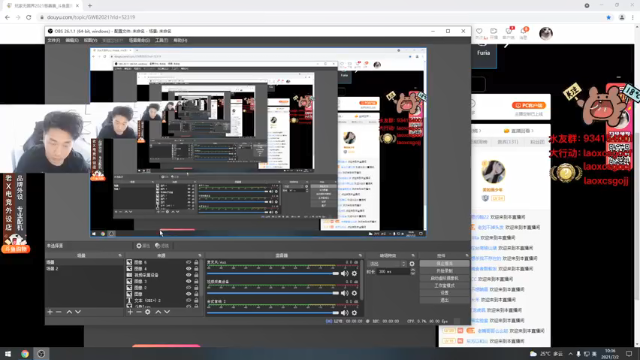
Task: Toggle visibility of the 文本 (GDI+) 2 source
Action: point(189,300)
